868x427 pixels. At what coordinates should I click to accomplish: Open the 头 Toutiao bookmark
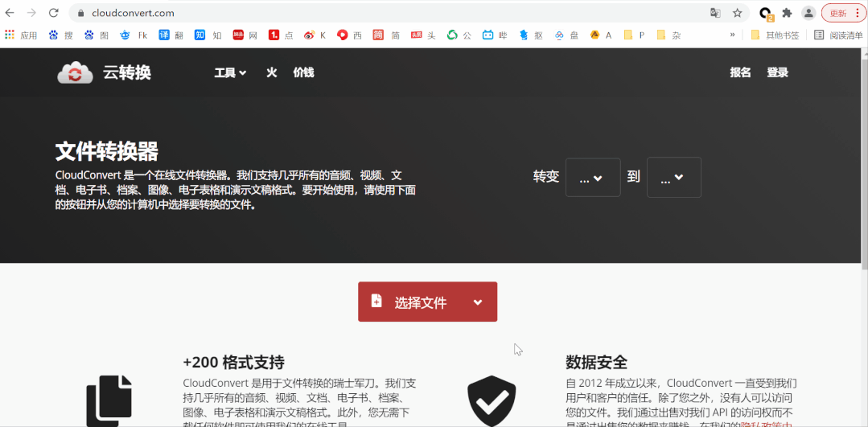click(x=423, y=35)
